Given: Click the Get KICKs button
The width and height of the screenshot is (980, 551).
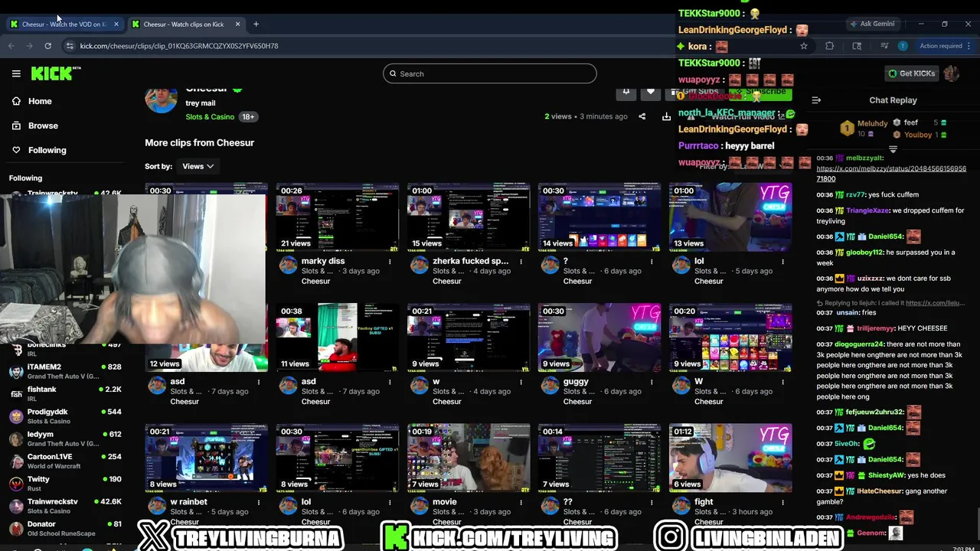Looking at the screenshot, I should tap(911, 73).
